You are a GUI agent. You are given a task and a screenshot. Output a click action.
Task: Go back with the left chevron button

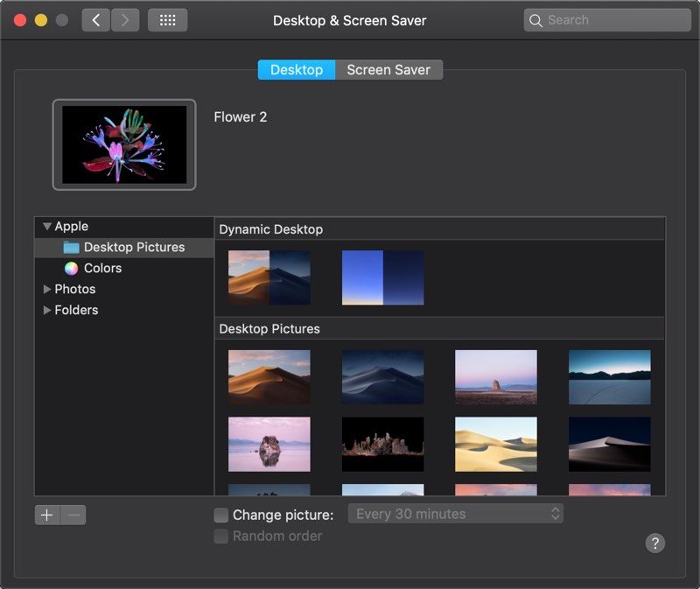tap(95, 20)
